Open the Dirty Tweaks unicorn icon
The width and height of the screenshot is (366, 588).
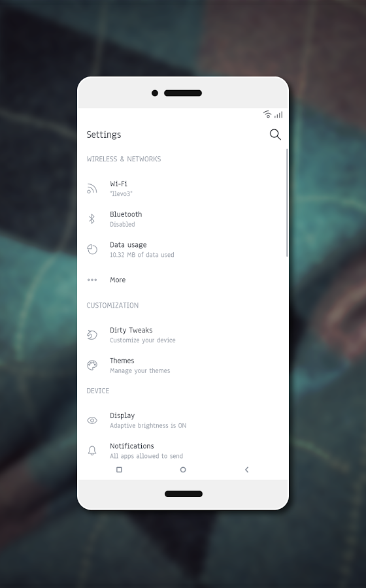tap(92, 335)
